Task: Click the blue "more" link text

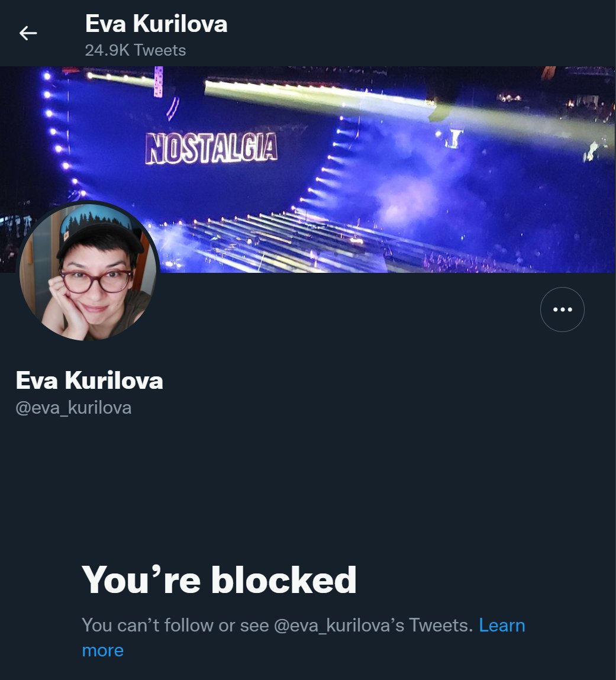Action: coord(103,650)
